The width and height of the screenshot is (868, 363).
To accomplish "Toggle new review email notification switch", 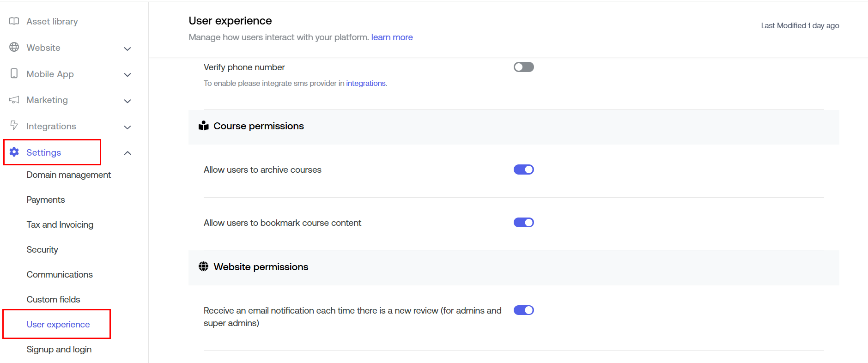I will pos(523,310).
